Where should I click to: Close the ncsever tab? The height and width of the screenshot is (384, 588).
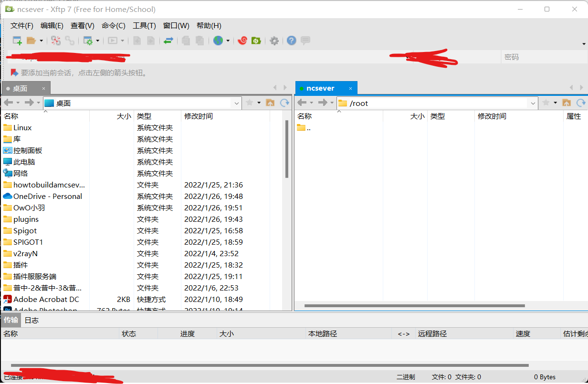pyautogui.click(x=350, y=88)
